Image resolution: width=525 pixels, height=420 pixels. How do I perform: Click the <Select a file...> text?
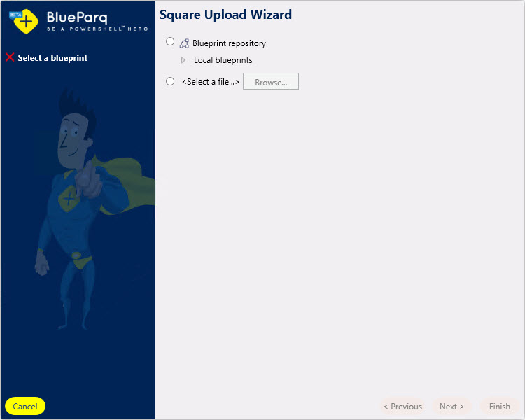[210, 82]
